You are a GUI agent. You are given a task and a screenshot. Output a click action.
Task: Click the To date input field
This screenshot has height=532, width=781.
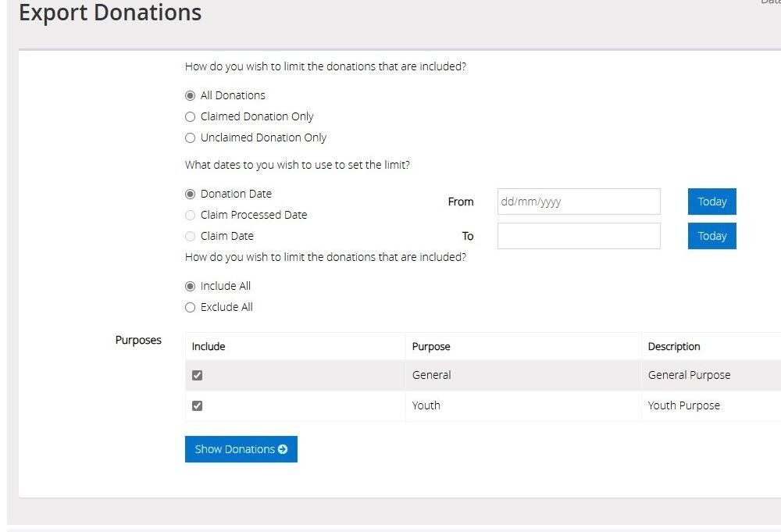[578, 236]
